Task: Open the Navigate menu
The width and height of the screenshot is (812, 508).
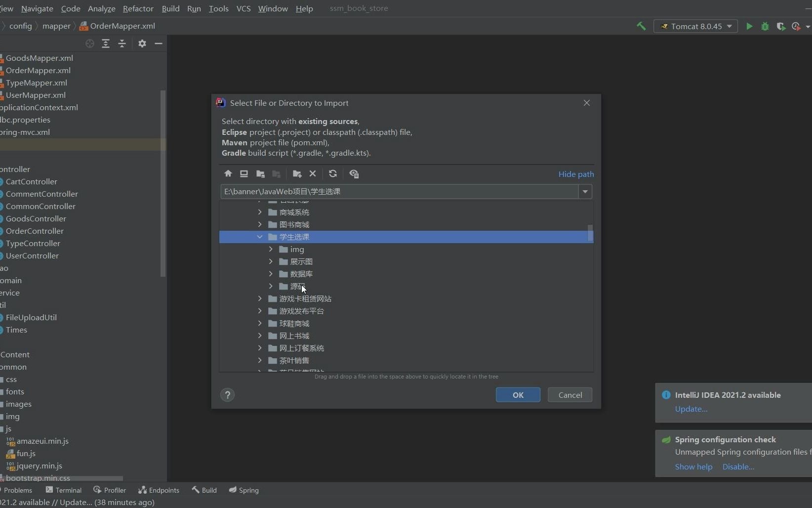Action: [37, 8]
